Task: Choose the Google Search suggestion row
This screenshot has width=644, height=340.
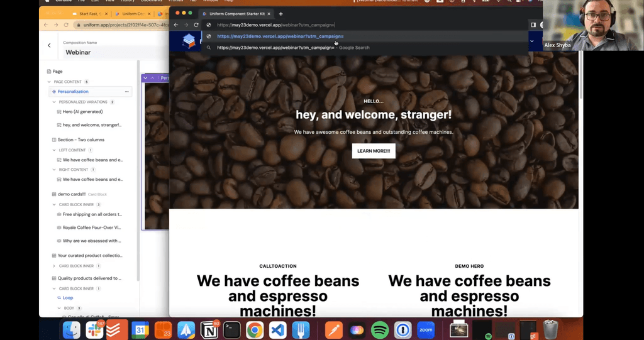Action: pos(364,48)
